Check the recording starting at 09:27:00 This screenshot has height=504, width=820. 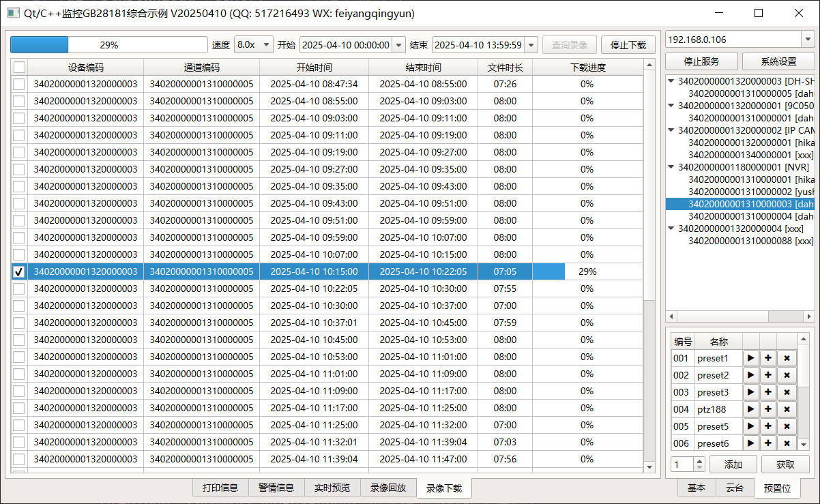[19, 169]
